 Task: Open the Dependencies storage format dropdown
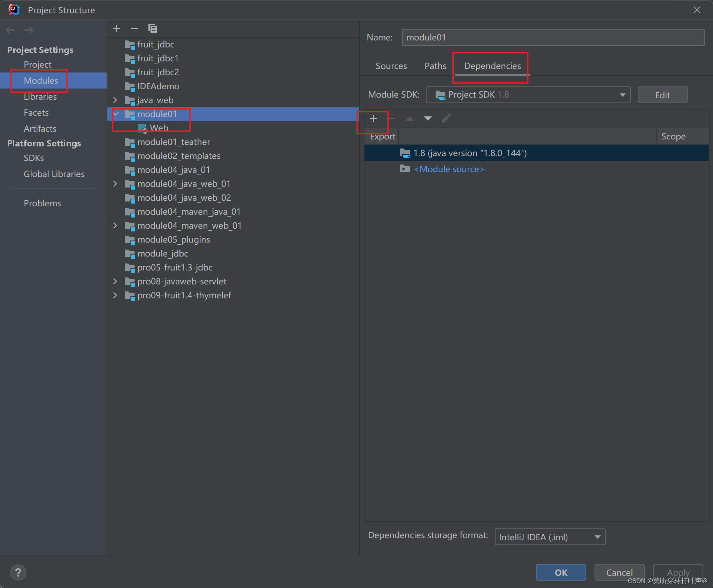coord(550,537)
